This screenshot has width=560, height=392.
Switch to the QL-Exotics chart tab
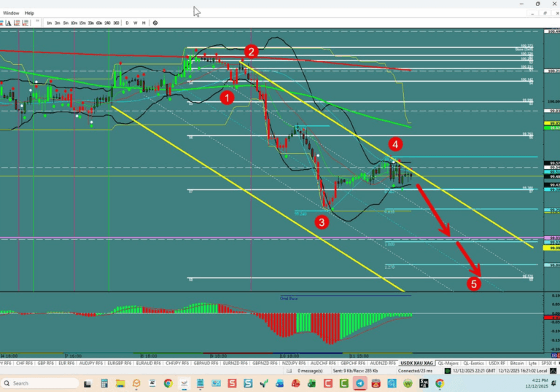(473, 363)
